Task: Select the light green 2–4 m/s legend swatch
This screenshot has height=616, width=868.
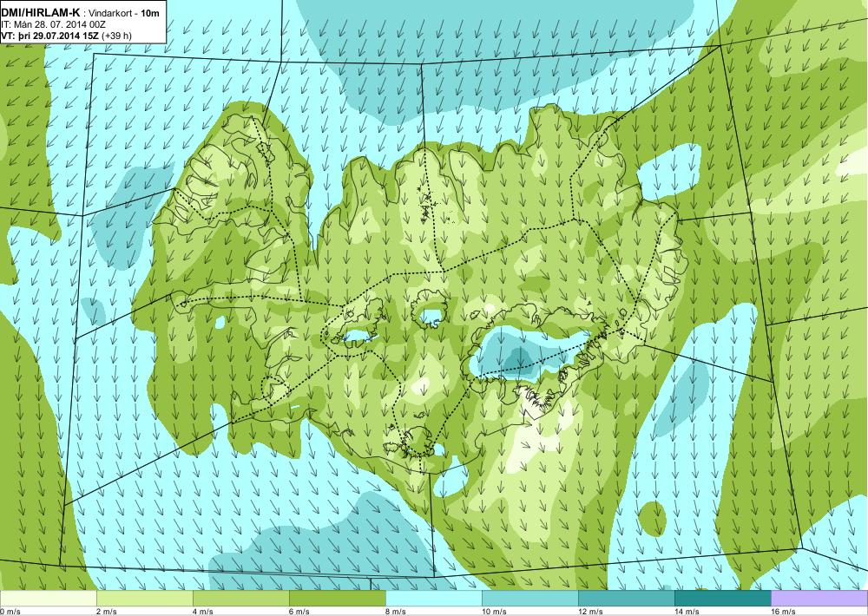Action: click(145, 599)
